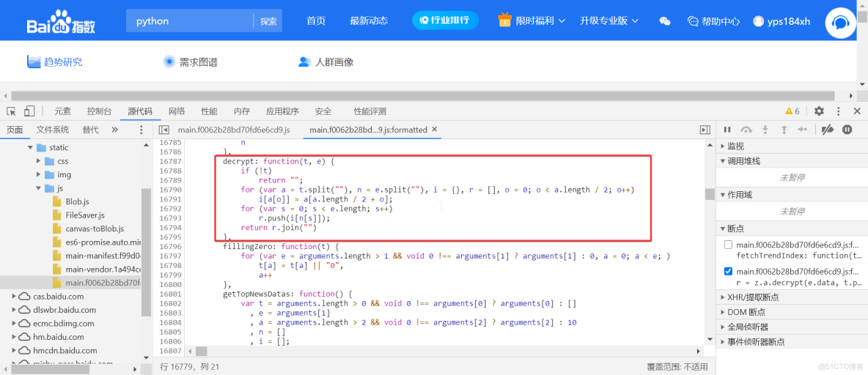Image resolution: width=868 pixels, height=375 pixels.
Task: Select the 页面 navigator tab
Action: pyautogui.click(x=15, y=130)
